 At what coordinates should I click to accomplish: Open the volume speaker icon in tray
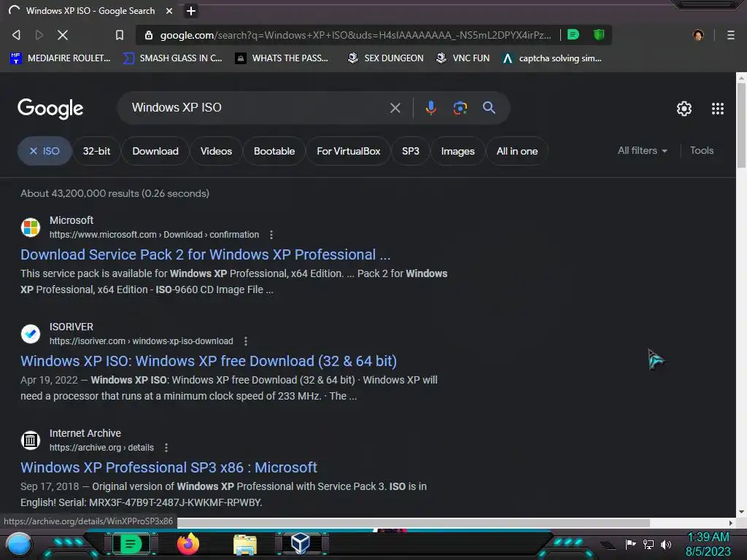(665, 544)
